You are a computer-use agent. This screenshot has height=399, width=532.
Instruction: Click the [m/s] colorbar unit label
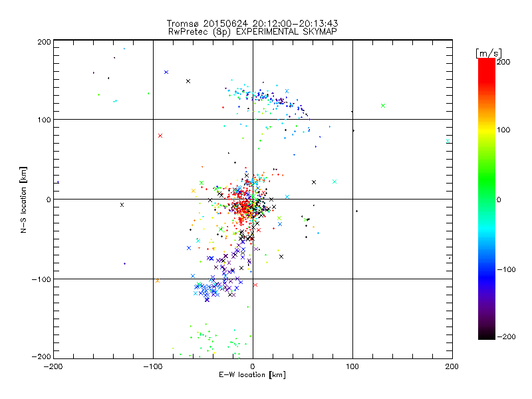click(487, 53)
